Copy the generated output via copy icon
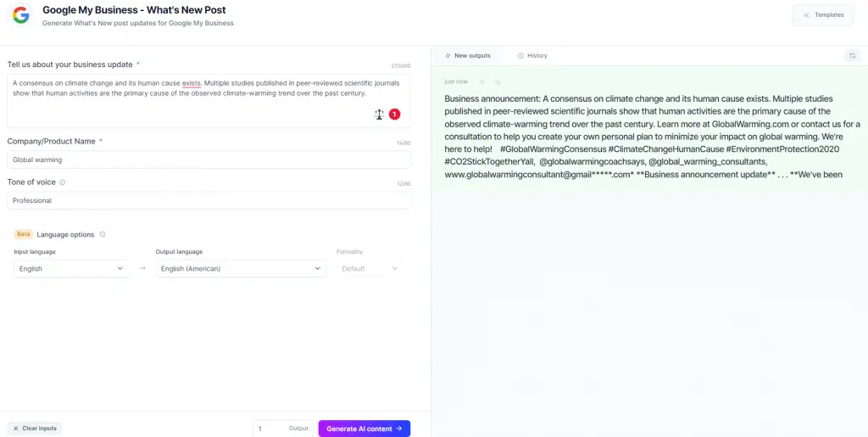The height and width of the screenshot is (437, 868). point(497,81)
